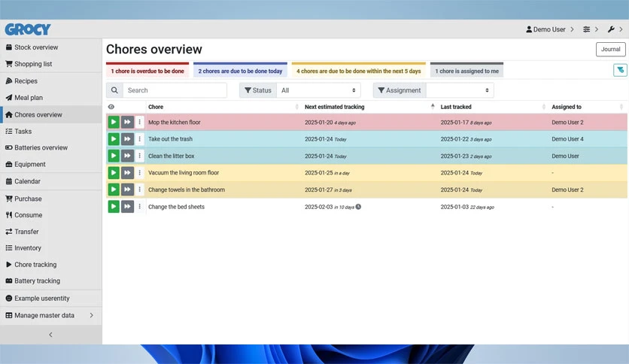Expand the wrench settings menu
The image size is (629, 364).
pos(615,29)
